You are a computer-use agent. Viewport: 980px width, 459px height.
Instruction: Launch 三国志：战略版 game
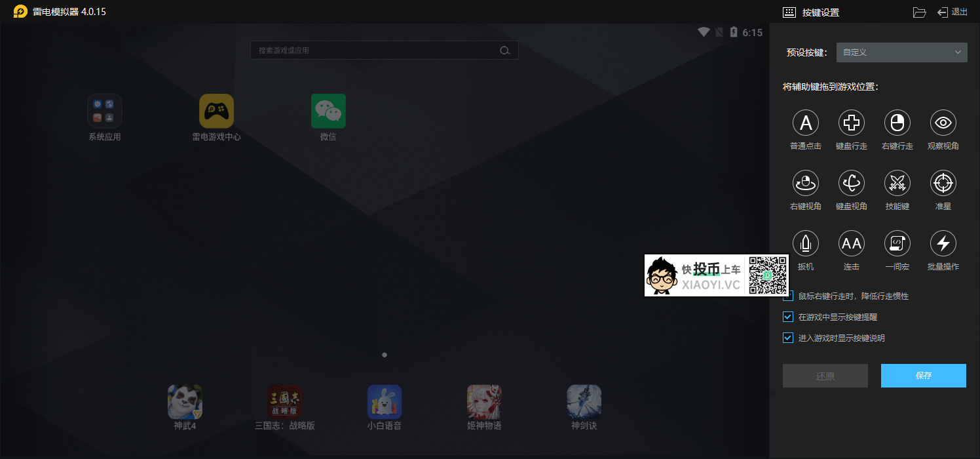click(x=285, y=401)
